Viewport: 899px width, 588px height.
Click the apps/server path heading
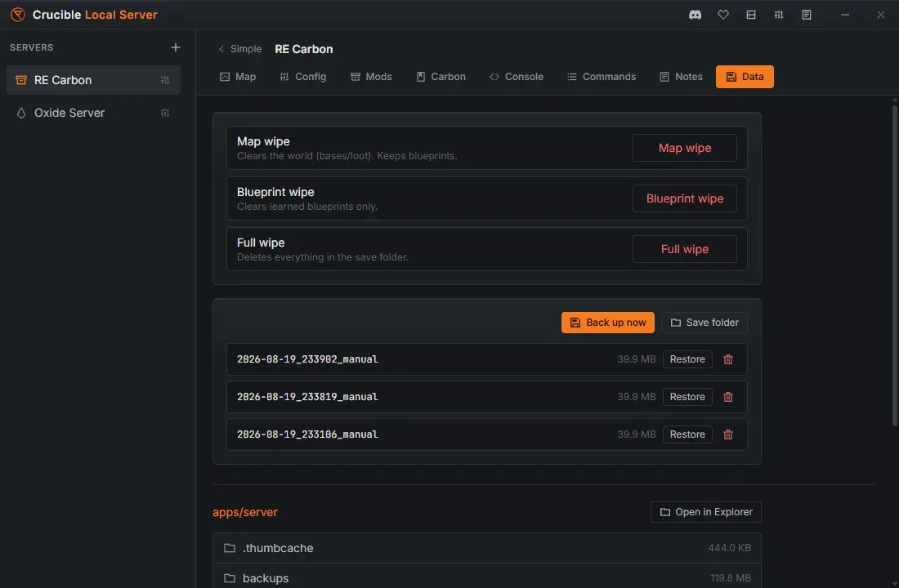pyautogui.click(x=245, y=512)
